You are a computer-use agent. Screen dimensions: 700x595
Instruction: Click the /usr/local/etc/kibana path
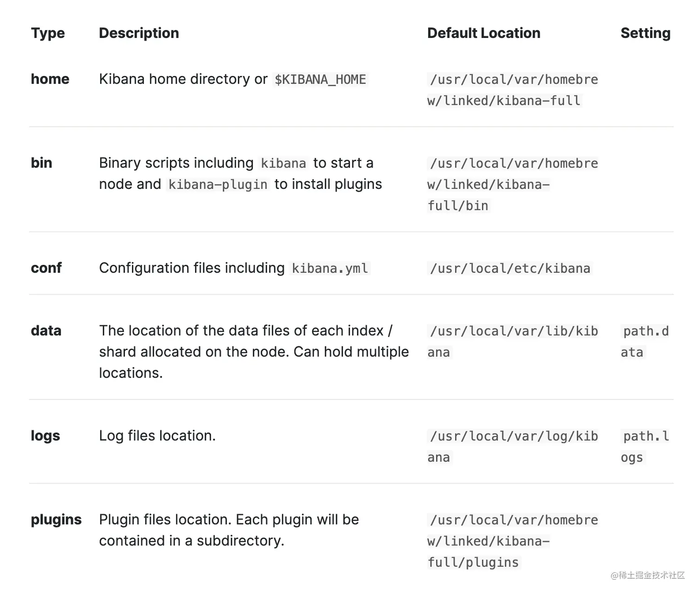pyautogui.click(x=510, y=269)
